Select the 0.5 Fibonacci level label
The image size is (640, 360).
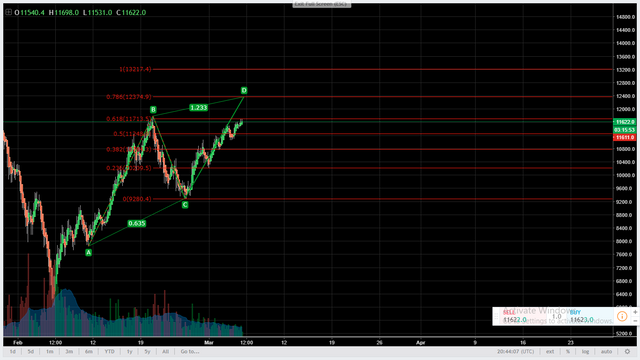click(132, 134)
